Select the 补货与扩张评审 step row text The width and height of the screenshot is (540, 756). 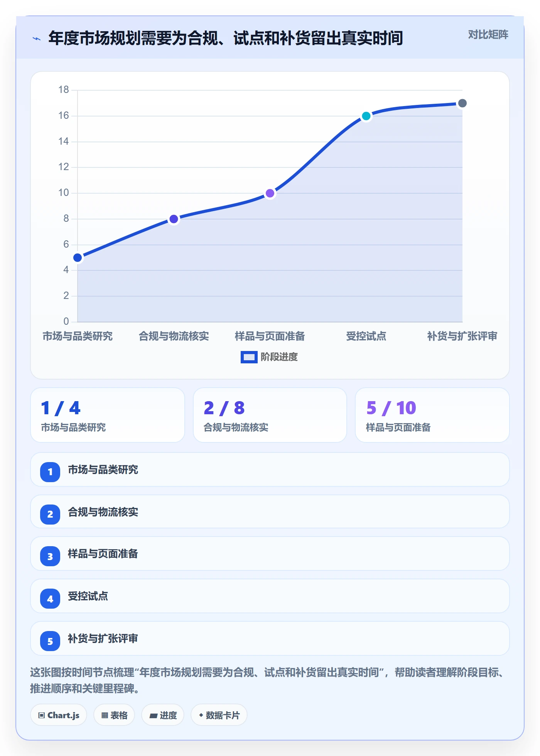103,639
